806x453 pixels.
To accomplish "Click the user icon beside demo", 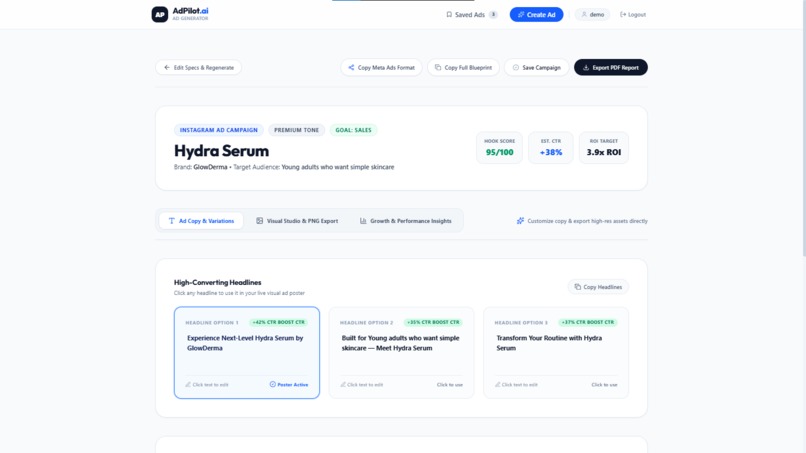I will tap(584, 14).
